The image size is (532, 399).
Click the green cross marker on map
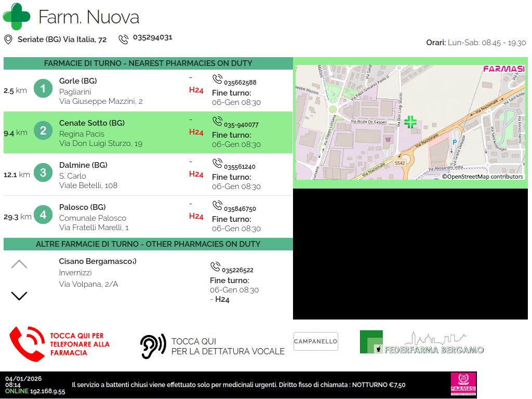410,122
